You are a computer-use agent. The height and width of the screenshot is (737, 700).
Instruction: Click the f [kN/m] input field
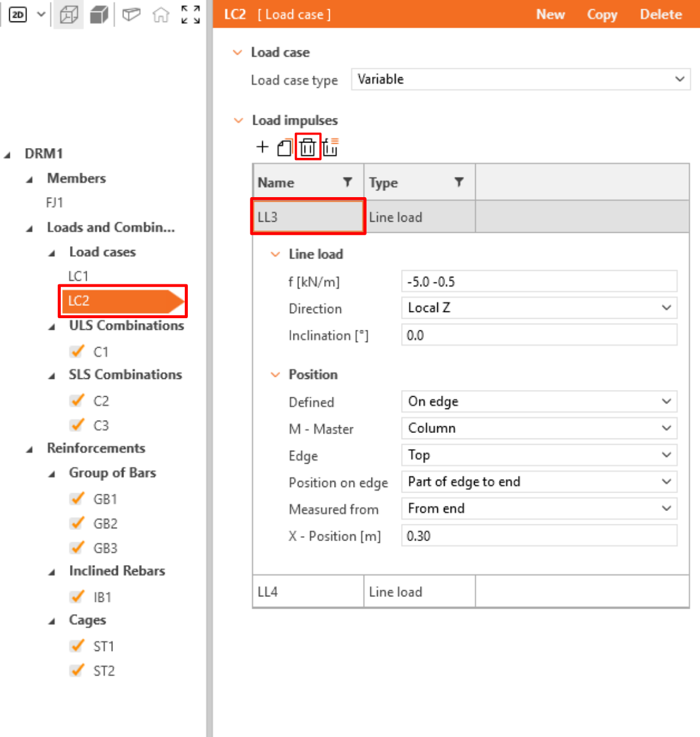click(539, 281)
